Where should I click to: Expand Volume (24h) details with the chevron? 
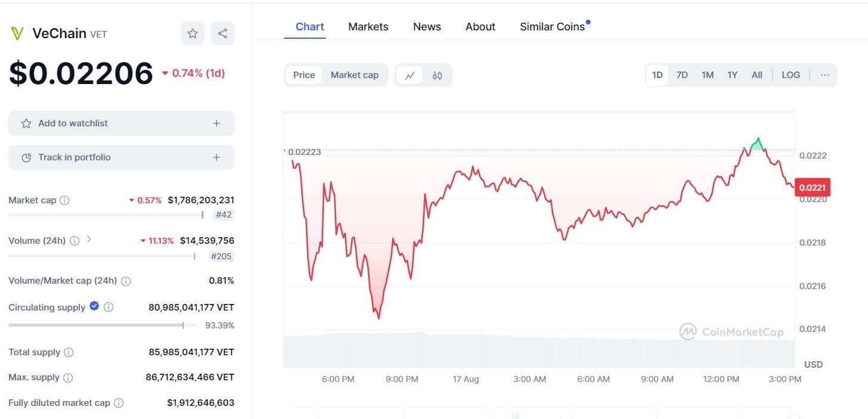[x=89, y=240]
